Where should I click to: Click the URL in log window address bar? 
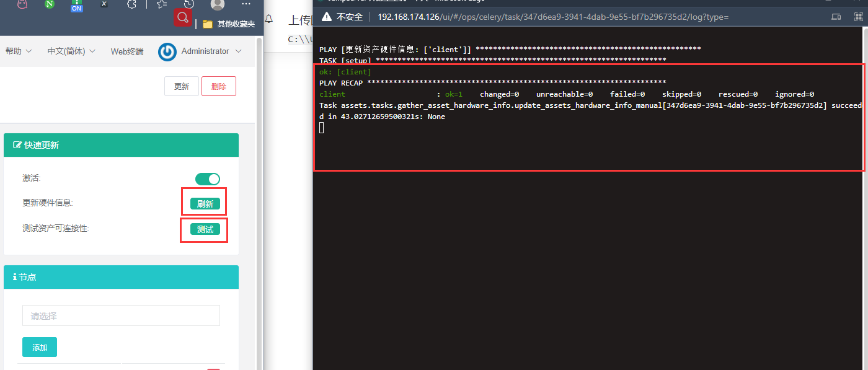click(553, 17)
